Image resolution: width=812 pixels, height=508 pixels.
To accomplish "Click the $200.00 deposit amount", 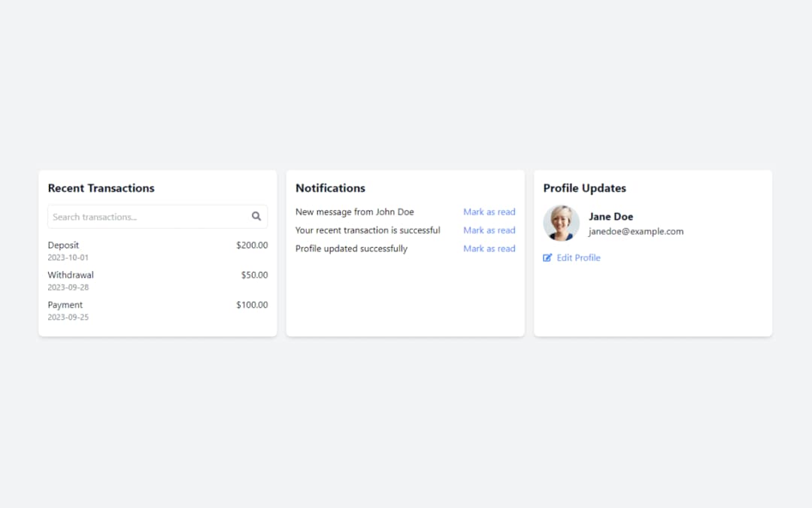I will (251, 245).
